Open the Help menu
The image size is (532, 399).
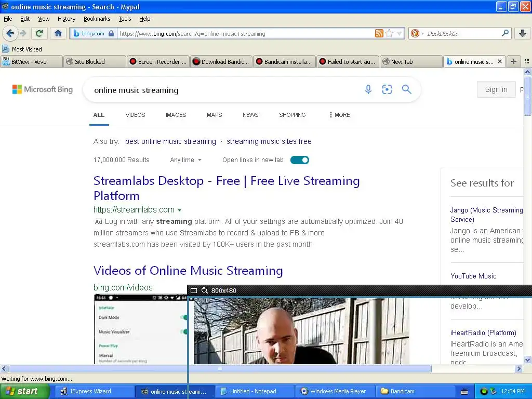(144, 19)
